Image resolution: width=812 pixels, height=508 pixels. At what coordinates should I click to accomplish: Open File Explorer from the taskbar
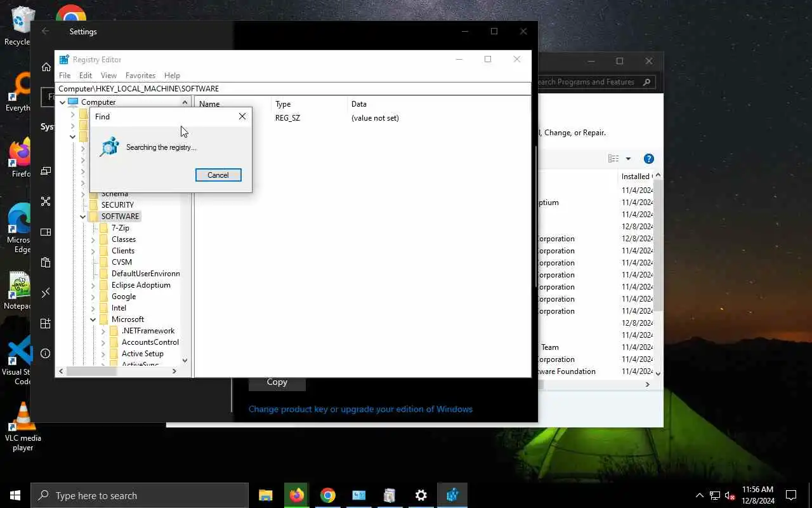click(x=266, y=495)
